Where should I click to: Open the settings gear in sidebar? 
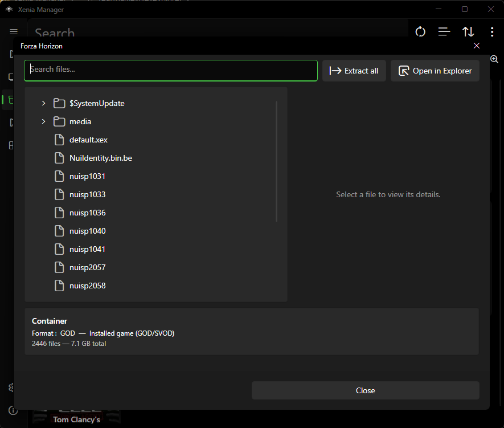[11, 388]
